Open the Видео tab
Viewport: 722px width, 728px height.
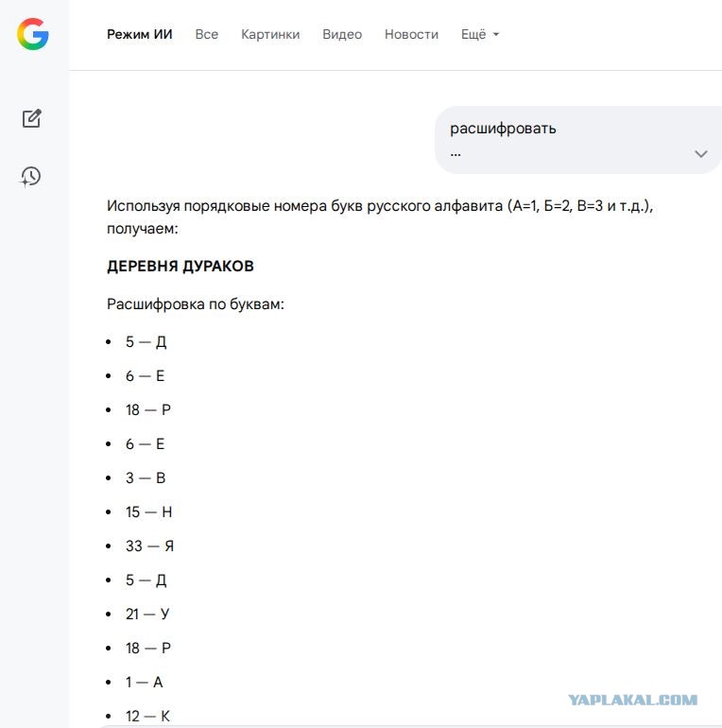click(x=342, y=34)
